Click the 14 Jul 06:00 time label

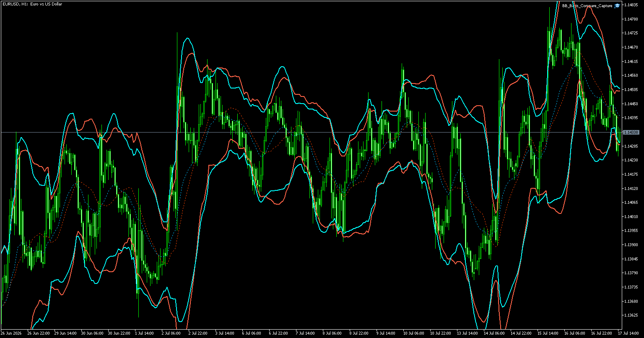pyautogui.click(x=494, y=333)
